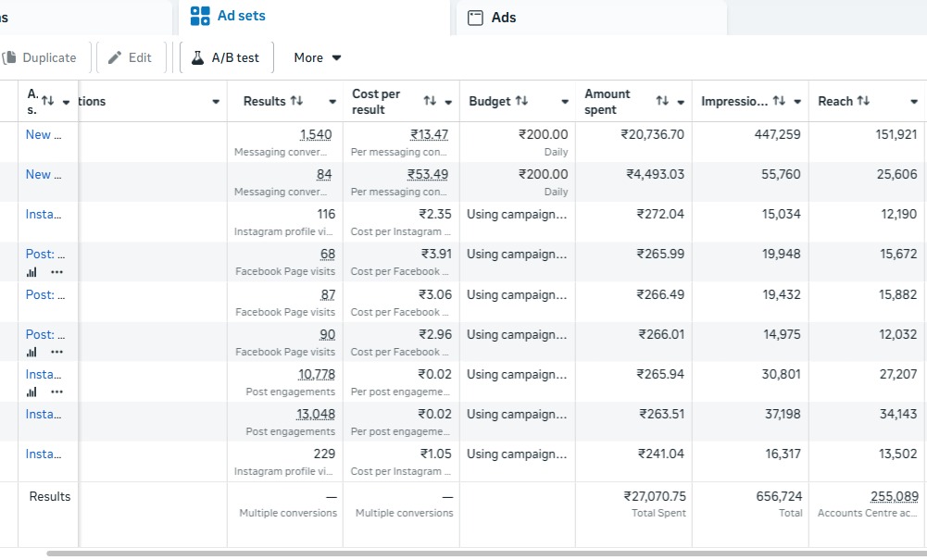Click the Duplicate copy icon
This screenshot has height=560, width=927.
tap(10, 57)
